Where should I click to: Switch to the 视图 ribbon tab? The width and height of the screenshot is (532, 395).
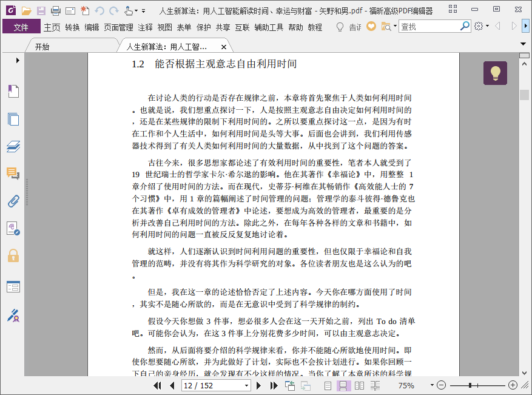click(164, 27)
